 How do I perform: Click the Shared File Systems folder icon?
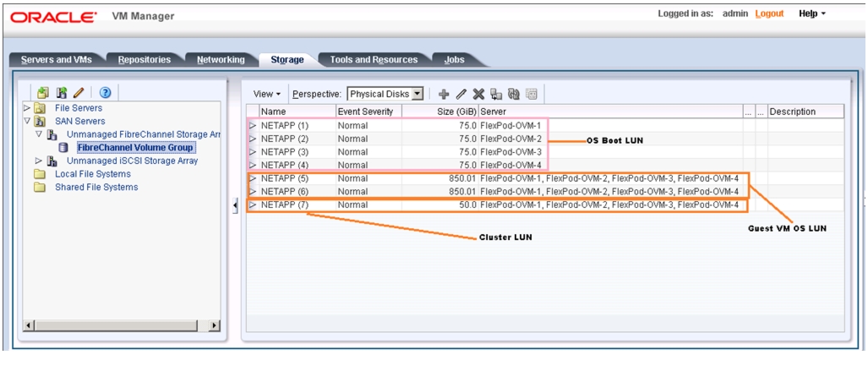tap(40, 187)
